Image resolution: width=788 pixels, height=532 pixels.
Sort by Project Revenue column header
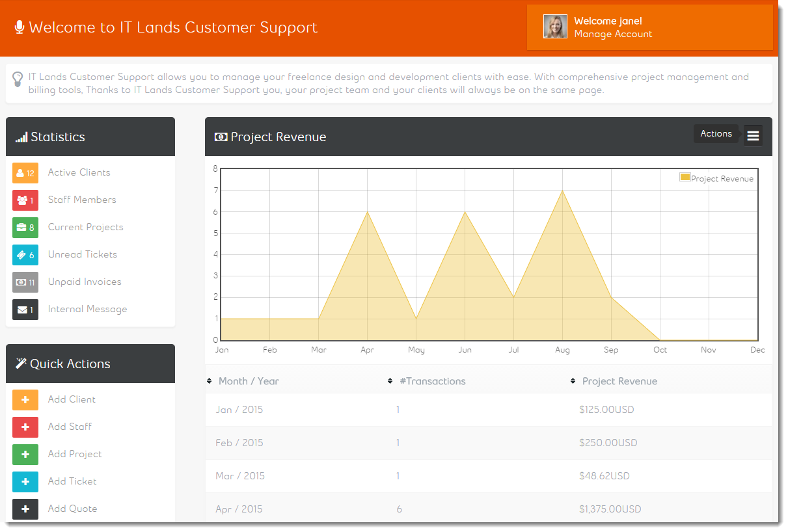619,381
